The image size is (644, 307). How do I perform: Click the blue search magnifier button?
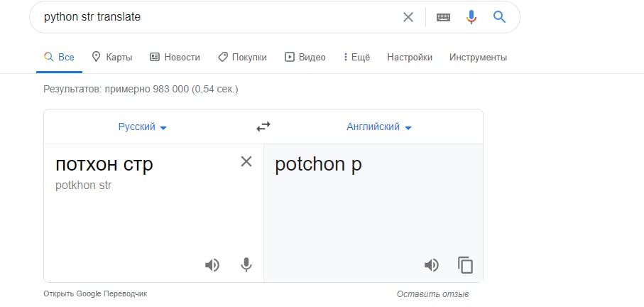[499, 17]
